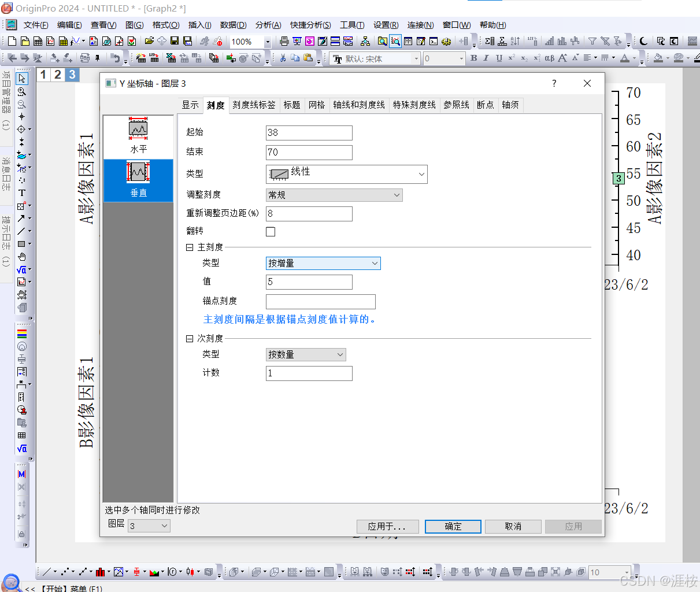Save the project using floppy icon
Viewport: 700px width, 592px height.
coord(175,41)
